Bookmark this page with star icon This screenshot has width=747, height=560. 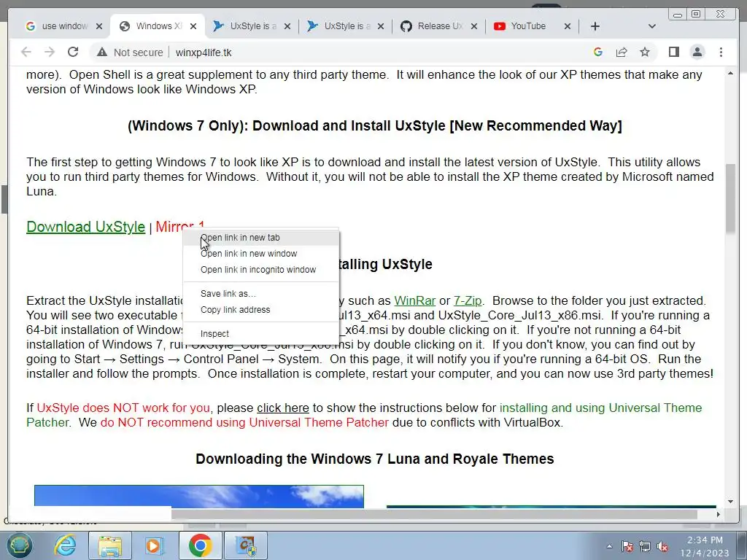(x=645, y=52)
